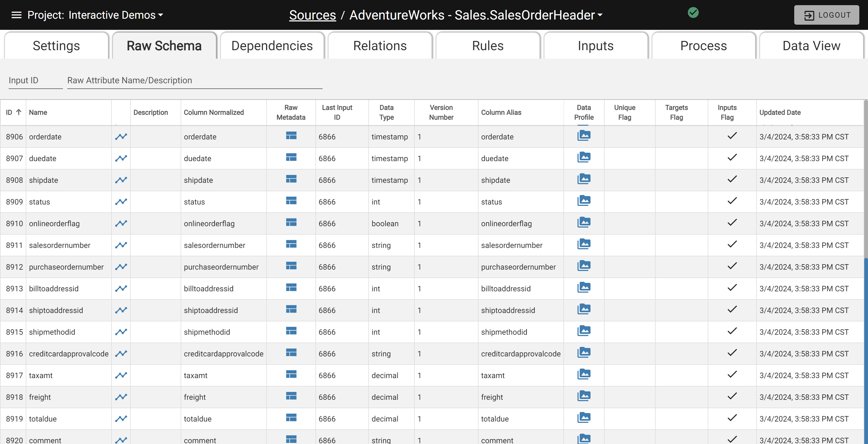Click Inputs Flag checkmark for shiptoaddressid row
Viewport: 868px width, 444px height.
[x=732, y=309]
